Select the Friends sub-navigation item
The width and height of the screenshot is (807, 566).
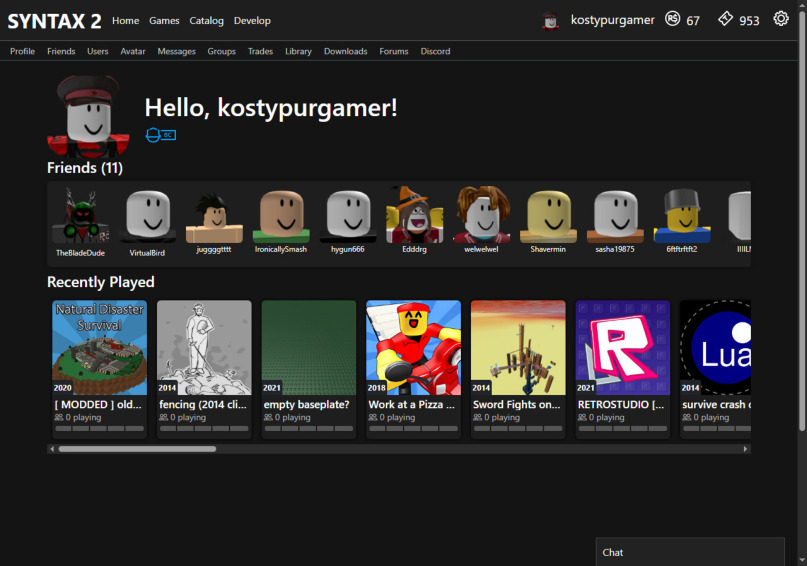(61, 51)
